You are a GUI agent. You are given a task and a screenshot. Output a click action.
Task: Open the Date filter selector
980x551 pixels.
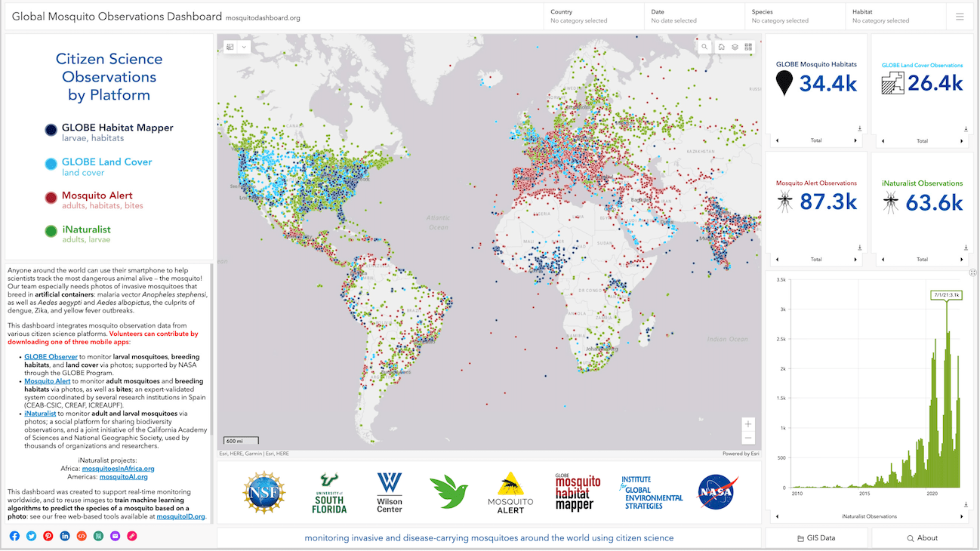[694, 16]
